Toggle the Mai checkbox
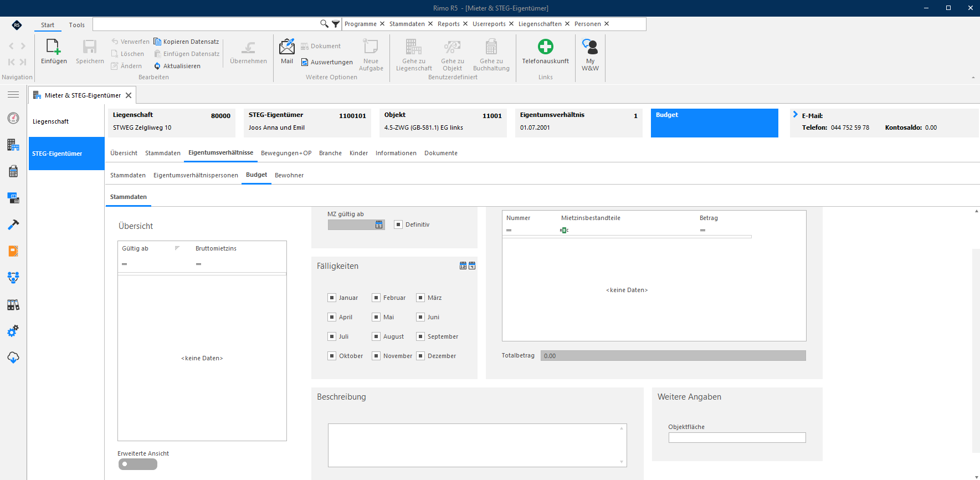Viewport: 980px width, 480px height. click(376, 317)
